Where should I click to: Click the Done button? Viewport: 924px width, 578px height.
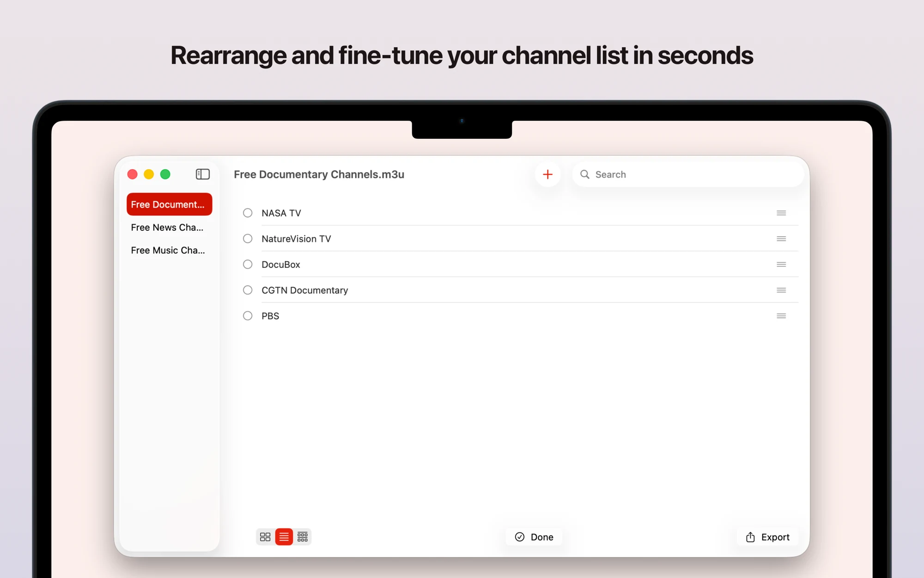pos(534,537)
